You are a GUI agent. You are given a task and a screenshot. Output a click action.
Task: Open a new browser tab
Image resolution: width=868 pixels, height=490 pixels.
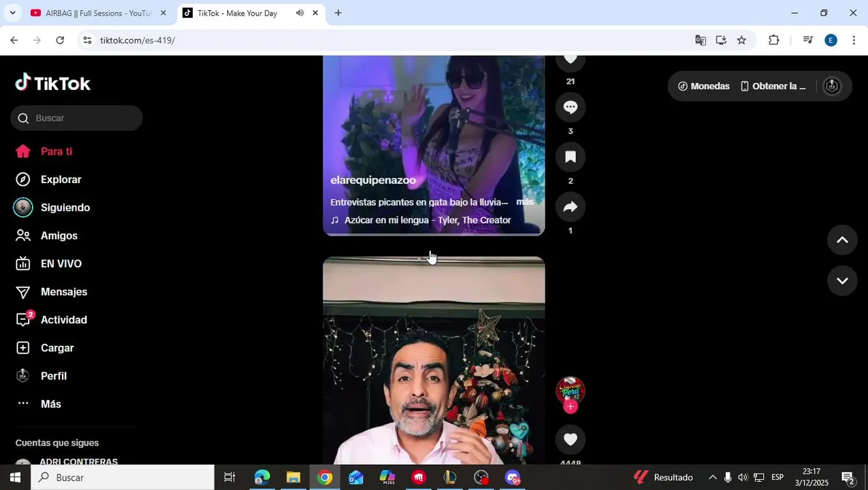tap(338, 13)
